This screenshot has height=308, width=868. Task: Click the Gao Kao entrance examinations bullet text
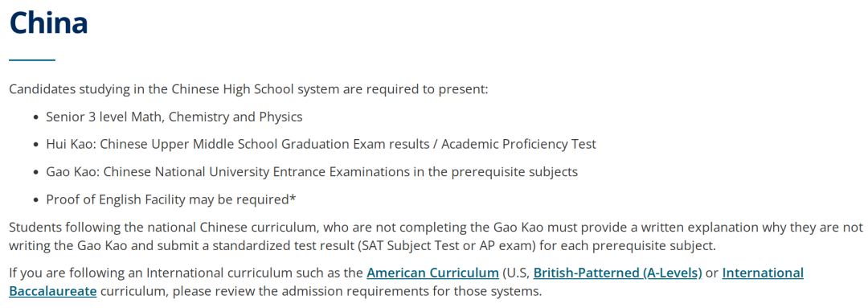[x=312, y=172]
